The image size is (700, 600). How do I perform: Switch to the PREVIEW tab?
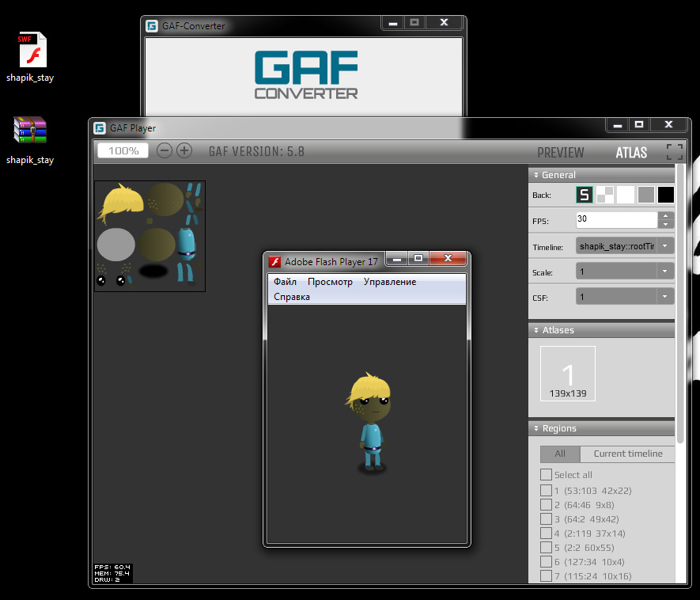[x=560, y=152]
